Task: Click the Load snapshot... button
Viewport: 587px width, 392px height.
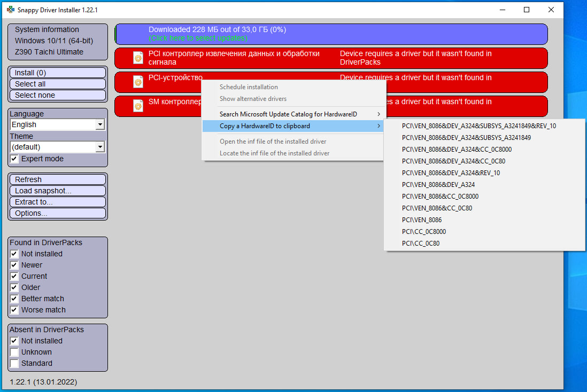Action: click(58, 191)
